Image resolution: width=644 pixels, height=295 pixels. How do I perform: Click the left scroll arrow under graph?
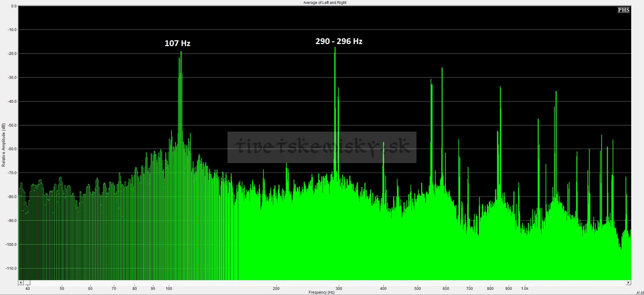tap(21, 282)
